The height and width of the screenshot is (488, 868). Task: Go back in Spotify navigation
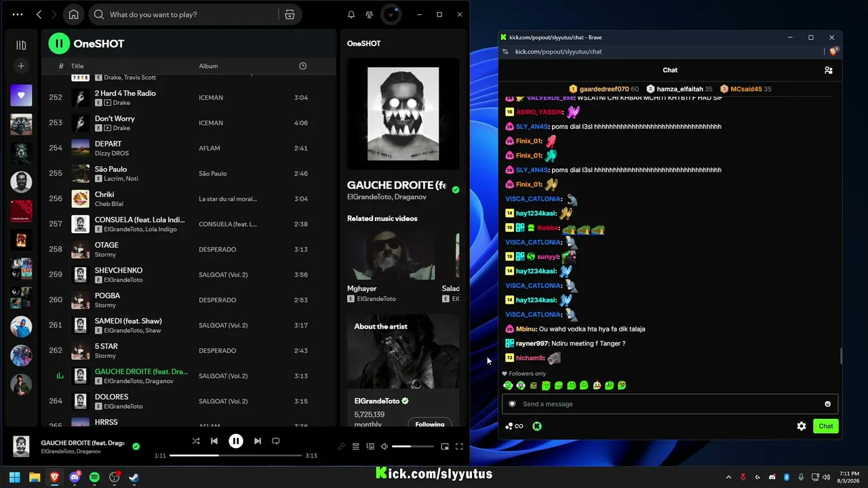tap(39, 14)
